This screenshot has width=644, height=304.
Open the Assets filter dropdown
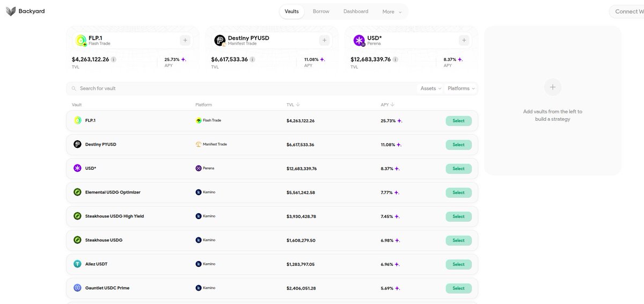point(430,89)
